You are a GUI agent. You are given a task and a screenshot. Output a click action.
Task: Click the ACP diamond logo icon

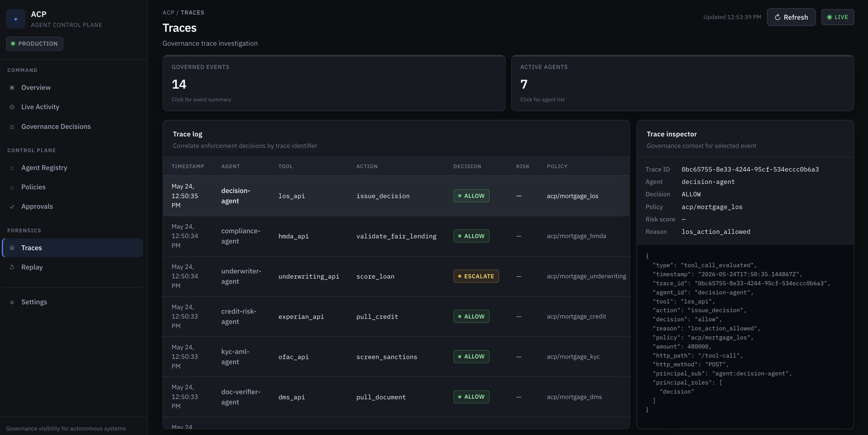pyautogui.click(x=15, y=19)
